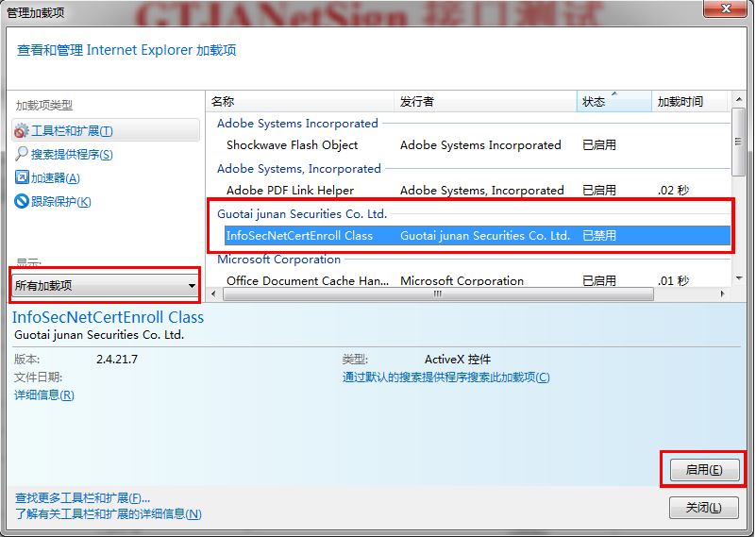Click the 关闭(L) button
The height and width of the screenshot is (537, 756).
(704, 508)
